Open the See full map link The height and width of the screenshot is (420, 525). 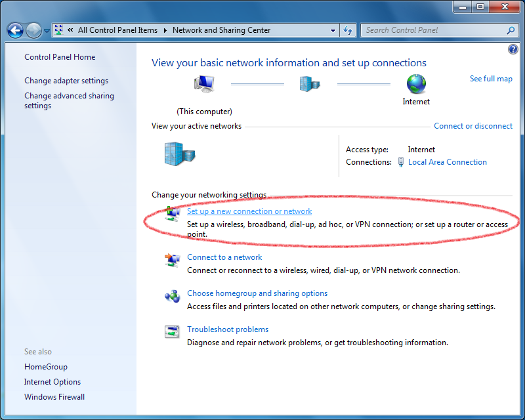point(491,79)
